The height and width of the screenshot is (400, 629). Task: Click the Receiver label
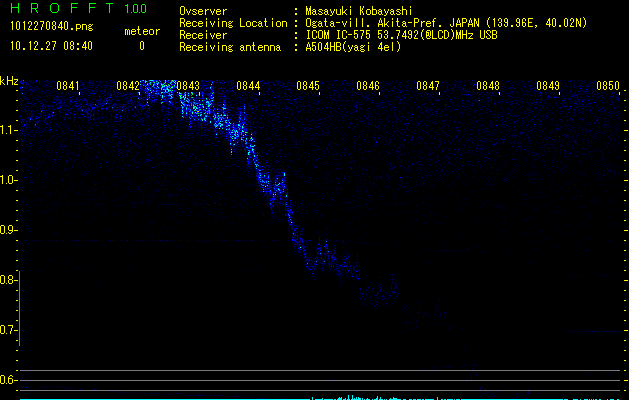pos(203,35)
